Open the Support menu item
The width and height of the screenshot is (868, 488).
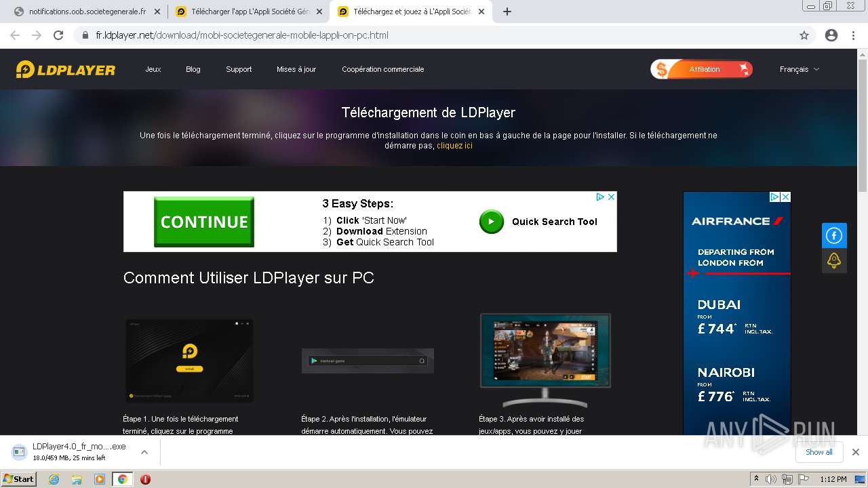[239, 69]
